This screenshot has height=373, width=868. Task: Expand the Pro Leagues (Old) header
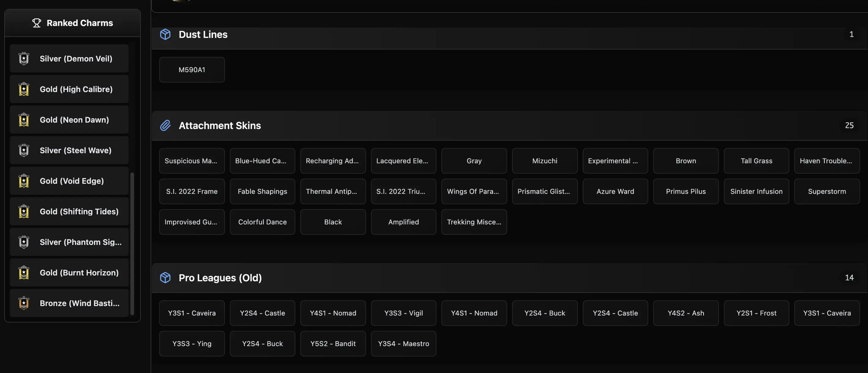pos(505,278)
